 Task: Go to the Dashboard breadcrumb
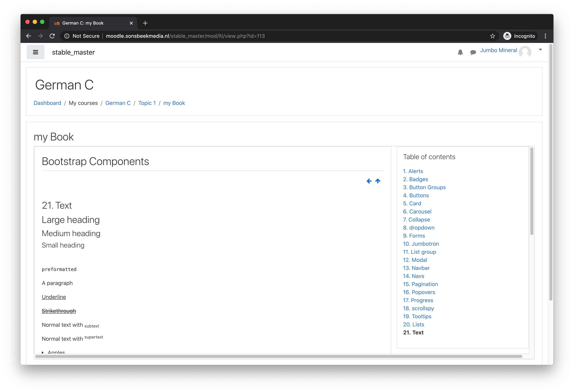pyautogui.click(x=47, y=103)
